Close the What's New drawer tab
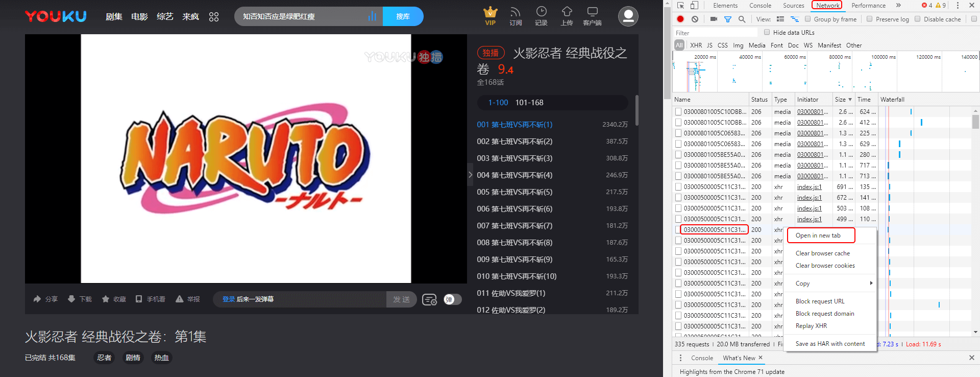980x377 pixels. pyautogui.click(x=761, y=358)
